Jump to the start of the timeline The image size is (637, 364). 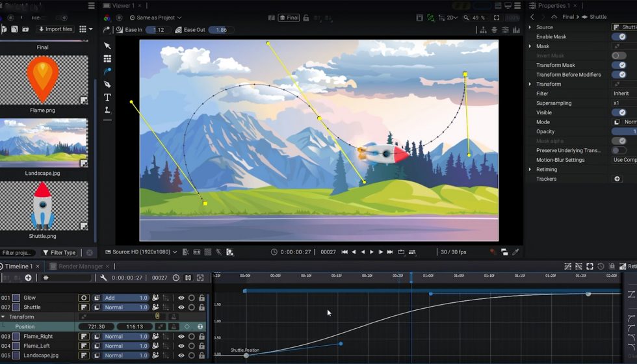pyautogui.click(x=344, y=252)
